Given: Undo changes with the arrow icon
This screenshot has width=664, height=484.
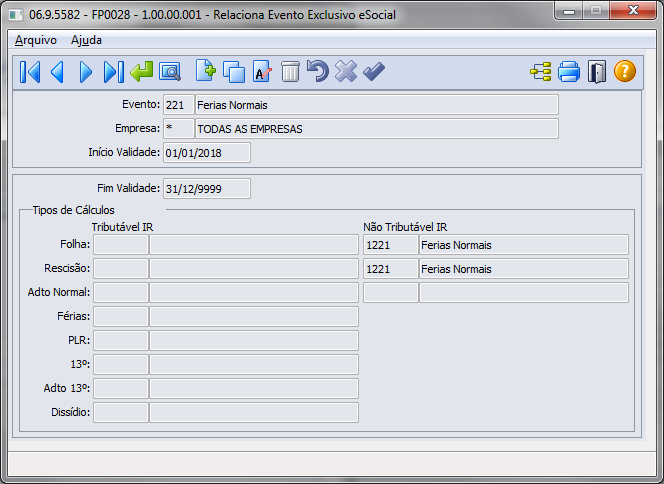Looking at the screenshot, I should (x=318, y=71).
